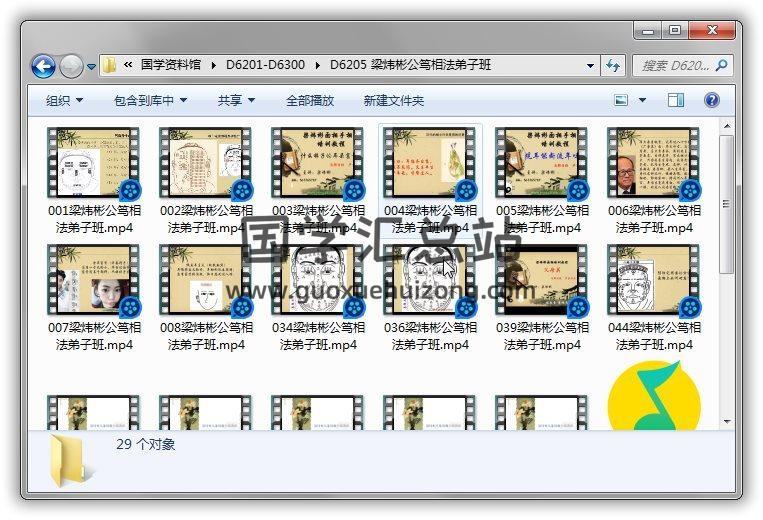Click the folder icon in details pane
Viewport: 763px width, 520px height.
72,461
